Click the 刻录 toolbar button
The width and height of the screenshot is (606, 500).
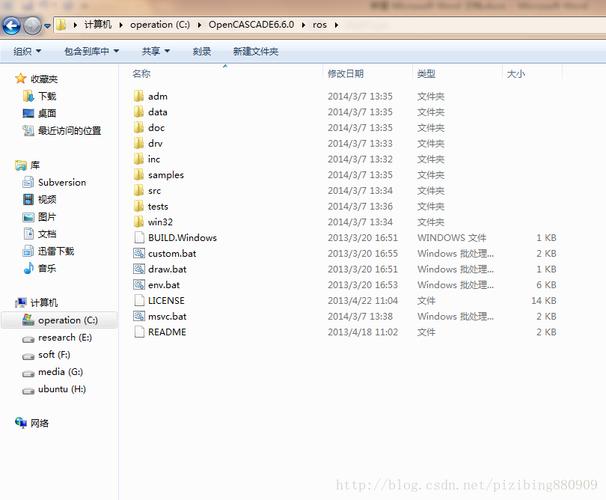[202, 51]
